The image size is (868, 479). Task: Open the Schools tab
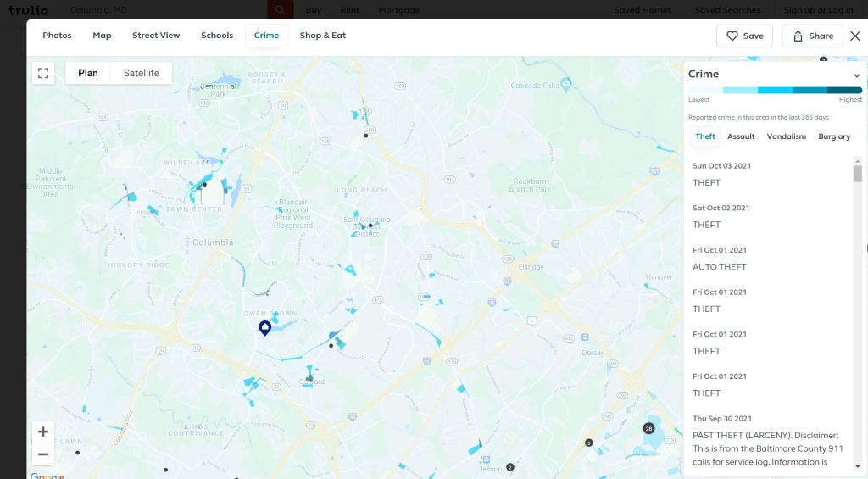[x=217, y=36]
